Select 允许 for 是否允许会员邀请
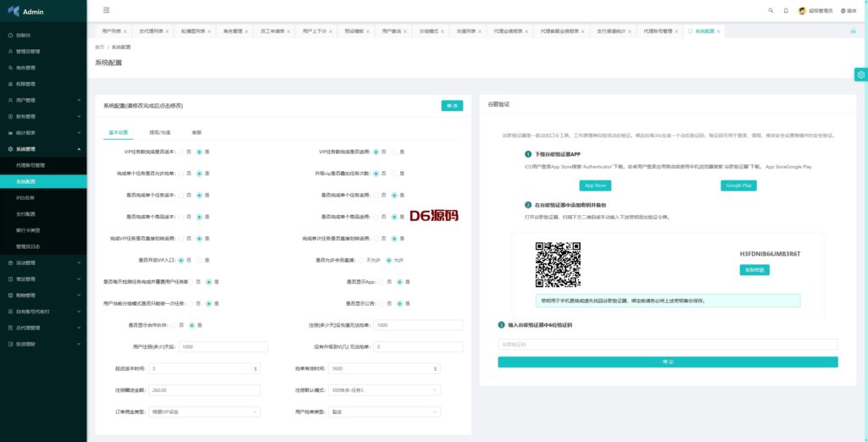The image size is (868, 442). 388,260
